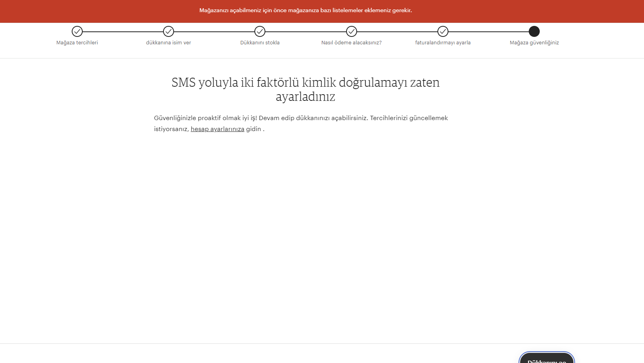Open the hesap ayarlarınıza link
The image size is (644, 363).
(218, 129)
